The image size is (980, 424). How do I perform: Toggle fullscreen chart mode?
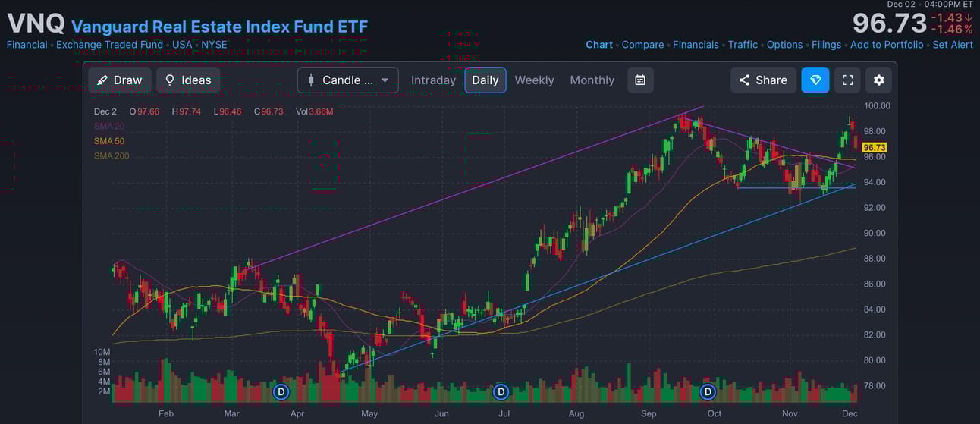(848, 80)
